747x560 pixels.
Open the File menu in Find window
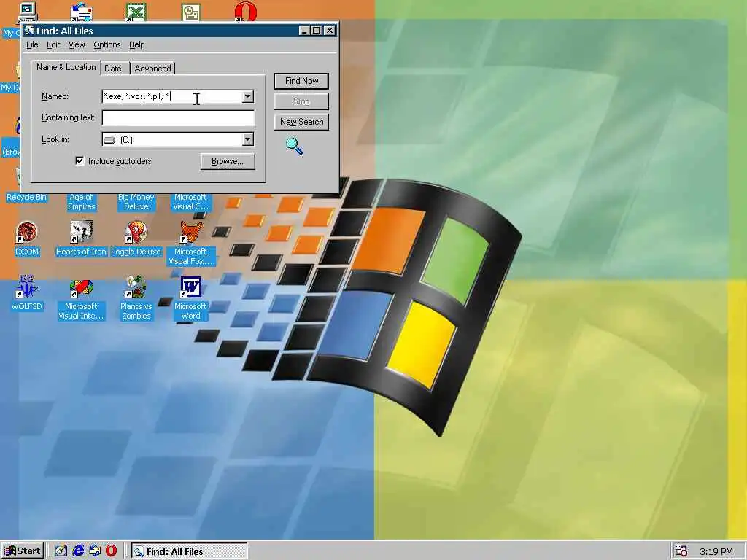coord(32,44)
